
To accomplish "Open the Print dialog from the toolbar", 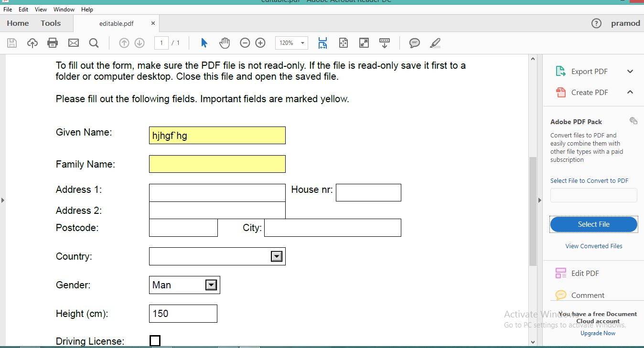I will pos(53,42).
